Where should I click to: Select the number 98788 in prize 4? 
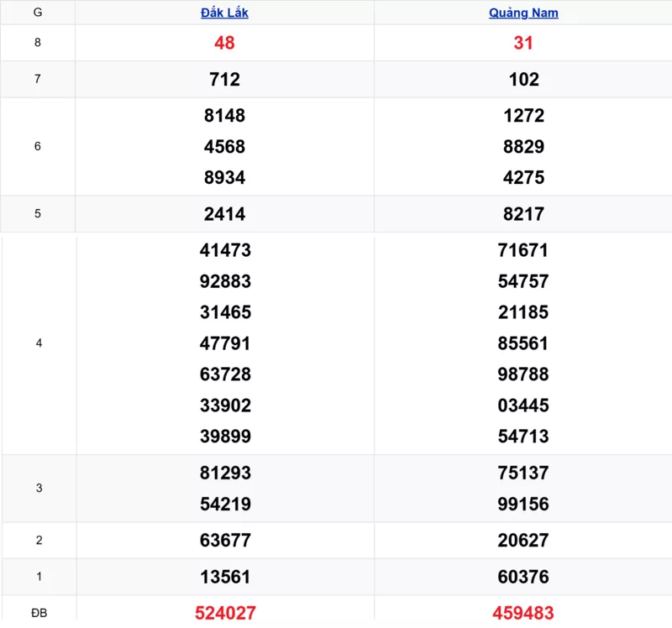(x=523, y=374)
